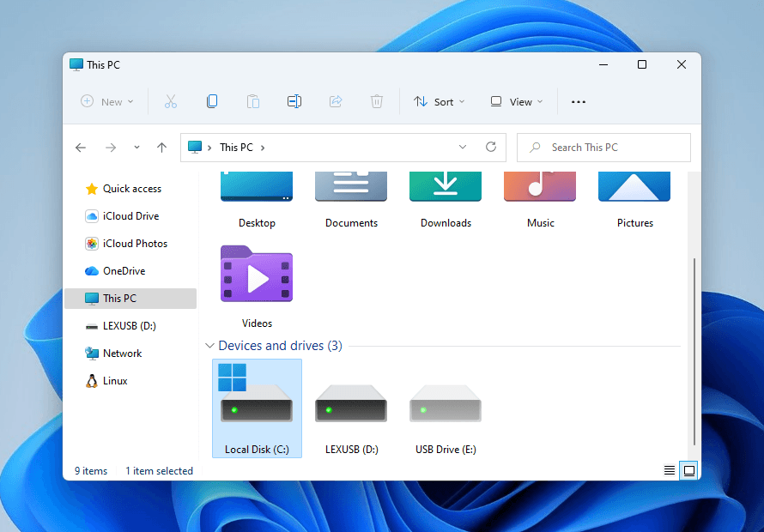Select the Music folder
Viewport: 764px width, 532px height.
pos(540,201)
